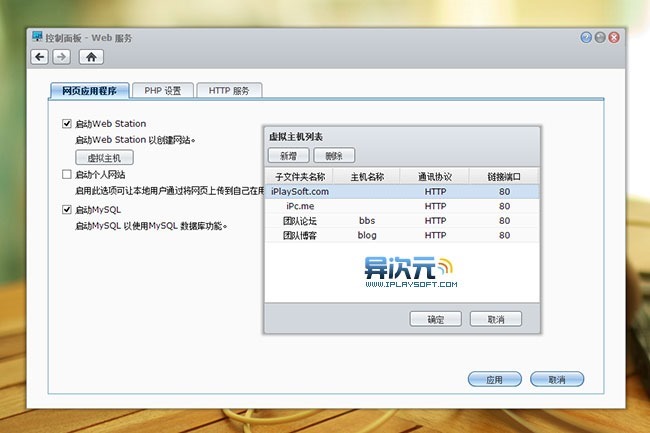Click the bbs host name cell

pos(367,220)
